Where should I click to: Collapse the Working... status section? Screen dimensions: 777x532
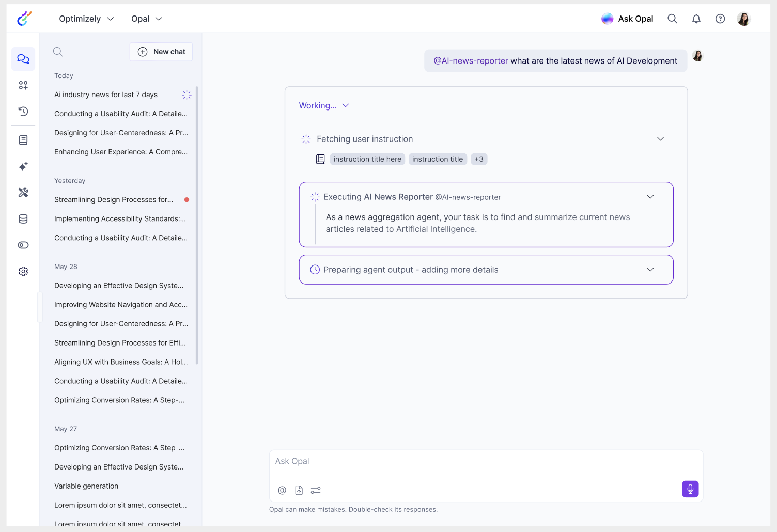pos(324,105)
